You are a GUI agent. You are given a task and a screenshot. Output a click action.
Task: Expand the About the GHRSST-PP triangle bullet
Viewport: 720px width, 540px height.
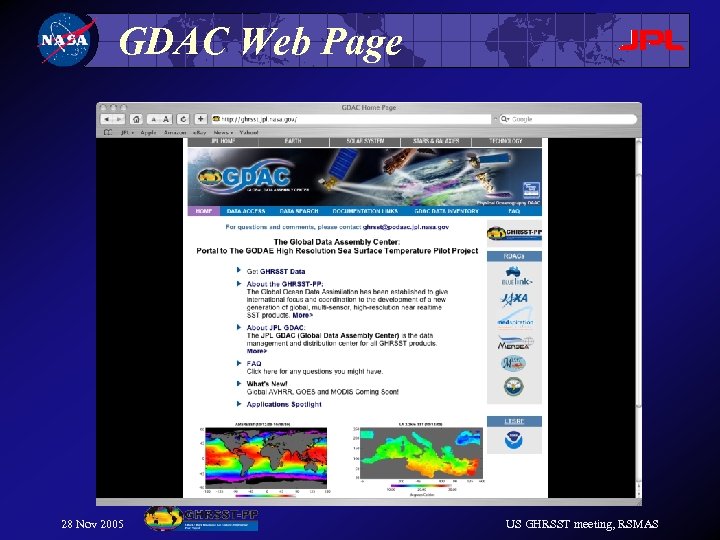tap(239, 283)
